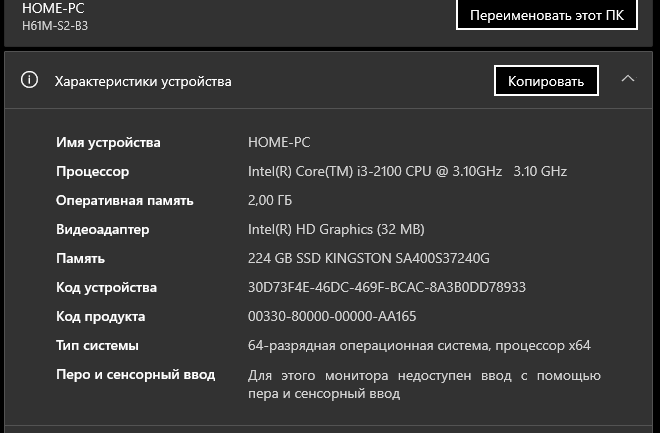The height and width of the screenshot is (433, 660).
Task: Click the Тип системы label
Action: (97, 345)
